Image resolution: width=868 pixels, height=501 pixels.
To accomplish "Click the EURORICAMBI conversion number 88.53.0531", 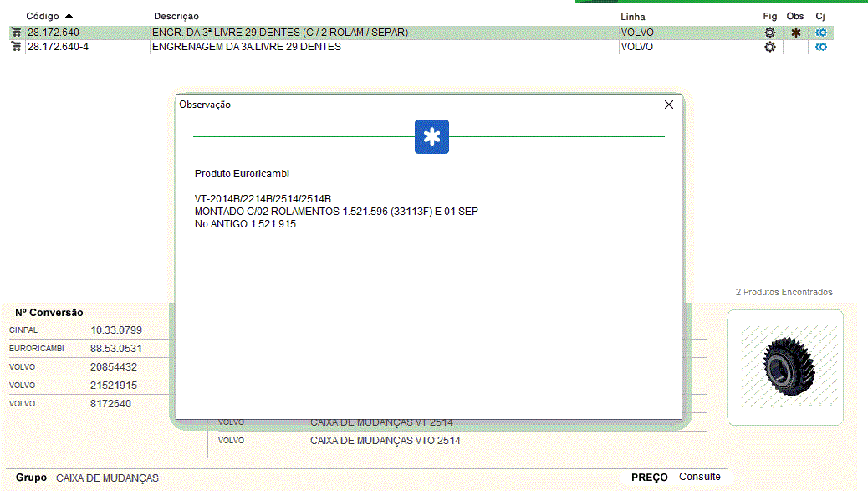I will (x=116, y=349).
